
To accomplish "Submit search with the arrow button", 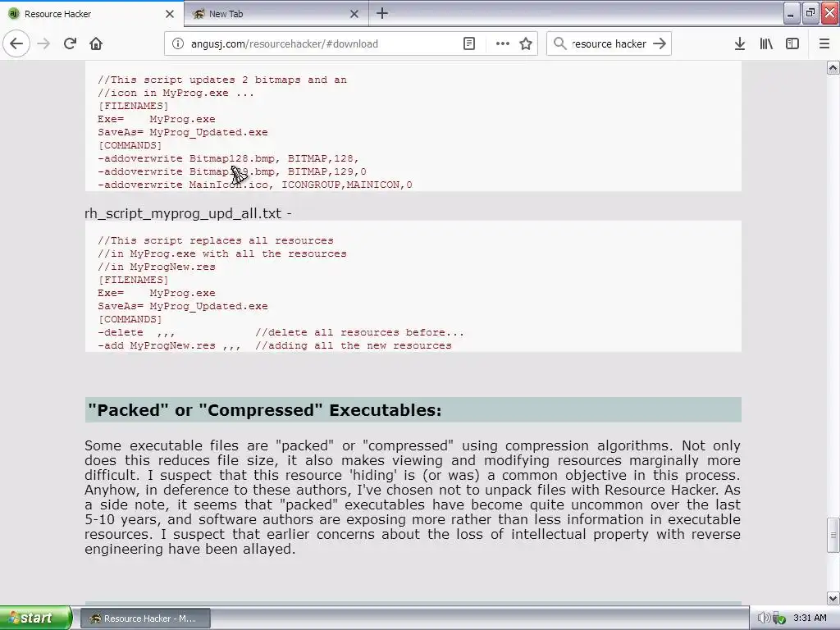I will click(x=660, y=43).
